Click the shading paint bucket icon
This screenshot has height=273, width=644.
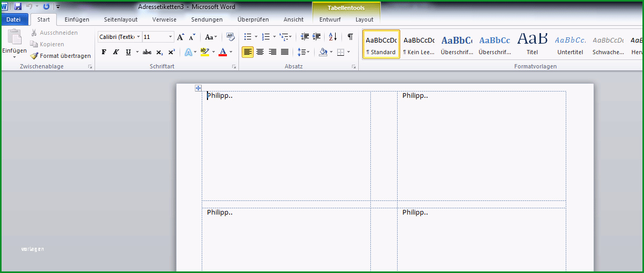323,52
